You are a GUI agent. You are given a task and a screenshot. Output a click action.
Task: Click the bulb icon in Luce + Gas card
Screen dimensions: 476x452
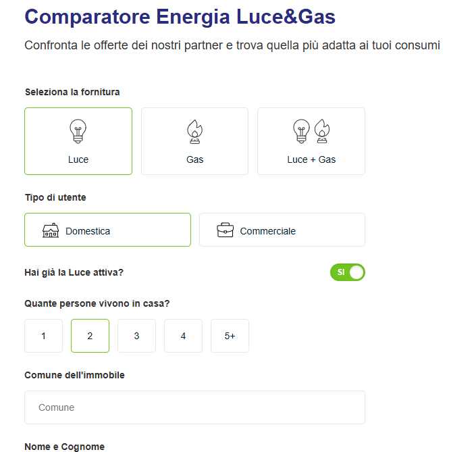[301, 132]
